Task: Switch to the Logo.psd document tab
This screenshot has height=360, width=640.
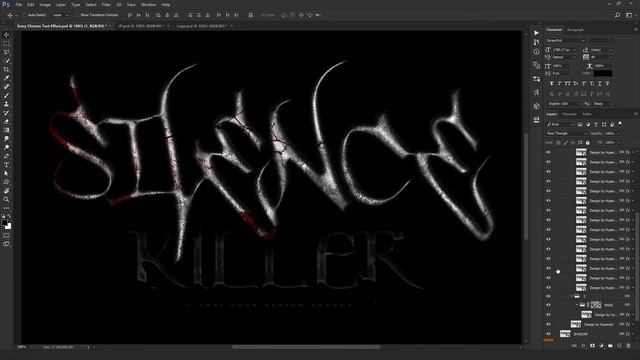Action: (x=202, y=26)
